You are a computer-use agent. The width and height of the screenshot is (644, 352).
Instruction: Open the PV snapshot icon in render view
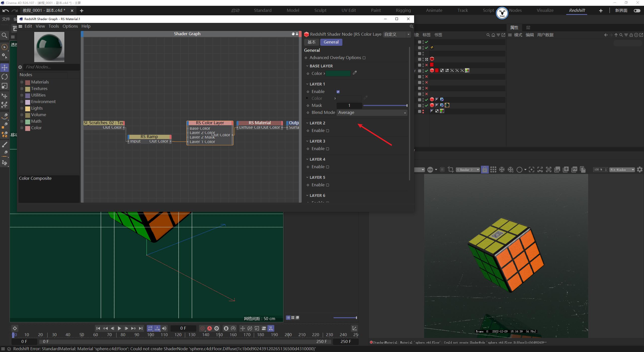click(x=575, y=169)
